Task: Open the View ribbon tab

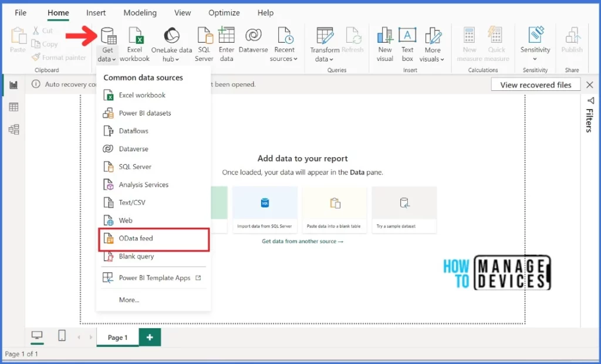Action: click(183, 13)
